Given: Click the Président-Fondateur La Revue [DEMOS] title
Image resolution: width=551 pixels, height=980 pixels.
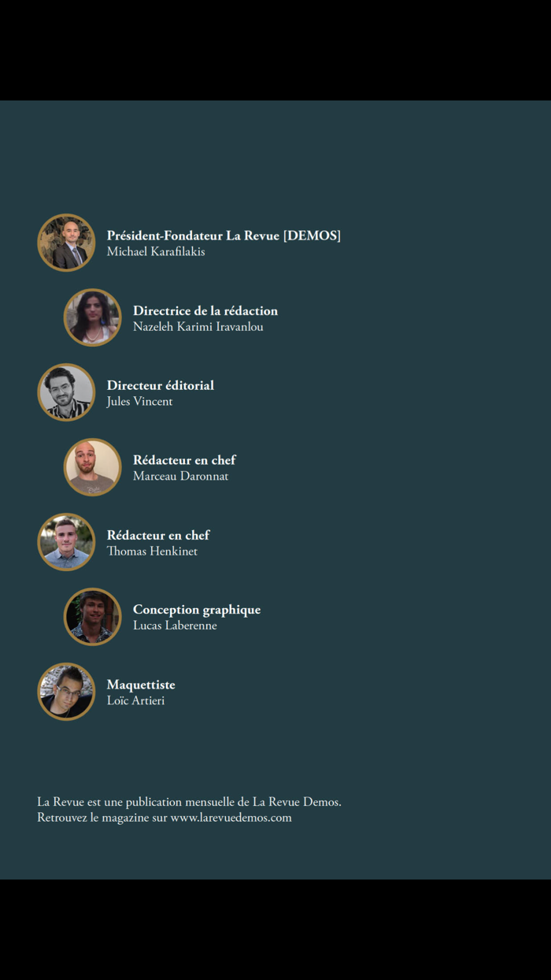Looking at the screenshot, I should point(224,236).
